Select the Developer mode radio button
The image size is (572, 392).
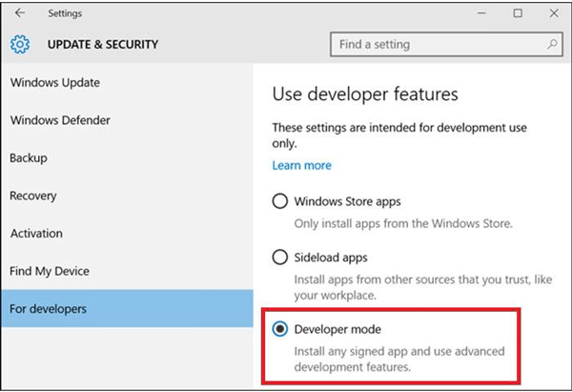pyautogui.click(x=279, y=329)
